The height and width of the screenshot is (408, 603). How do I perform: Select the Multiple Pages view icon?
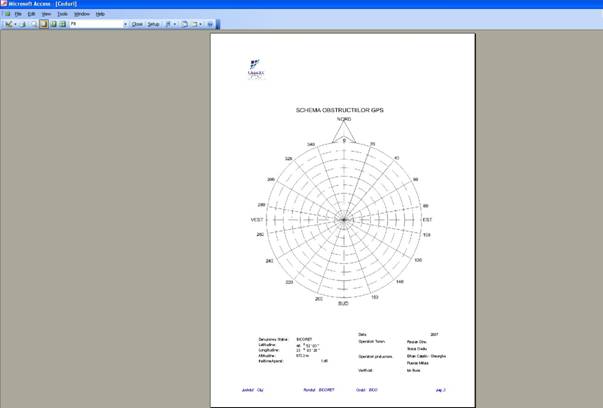(x=61, y=23)
